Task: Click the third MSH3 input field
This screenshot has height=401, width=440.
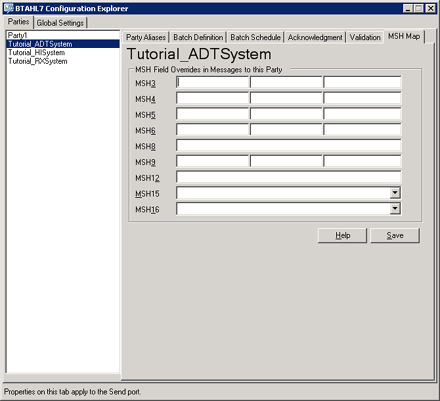Action: [362, 82]
